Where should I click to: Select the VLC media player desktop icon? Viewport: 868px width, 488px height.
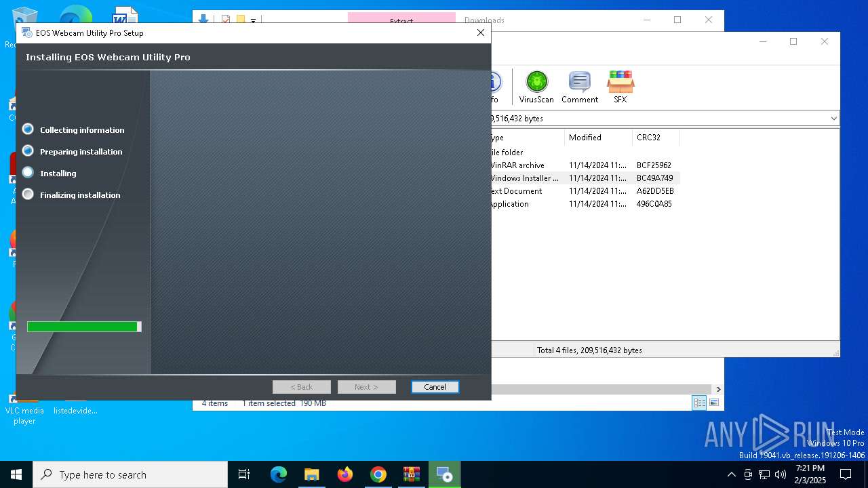(24, 410)
